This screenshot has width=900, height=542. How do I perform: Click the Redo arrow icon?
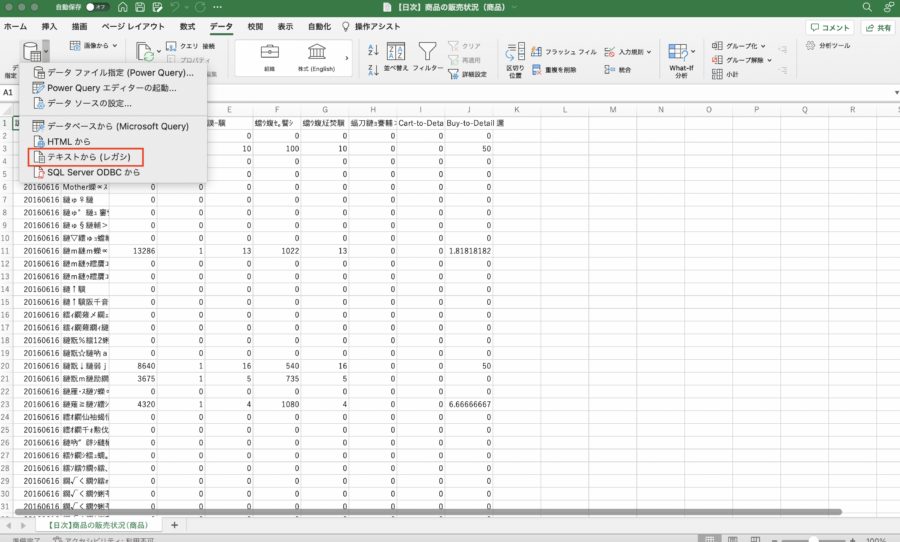pos(200,7)
